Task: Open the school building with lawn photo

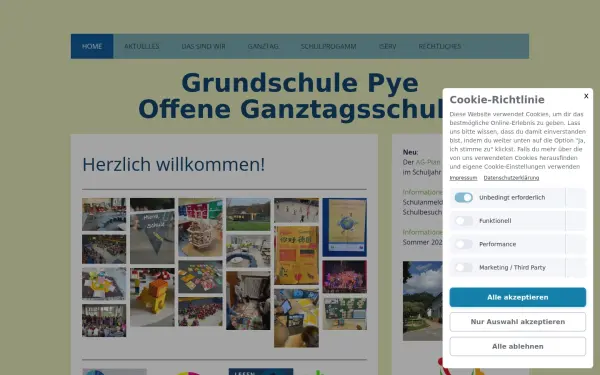Action: pyautogui.click(x=248, y=214)
